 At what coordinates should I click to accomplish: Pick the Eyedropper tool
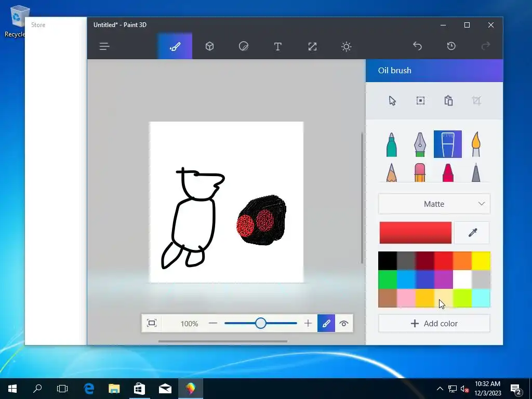[x=472, y=233]
